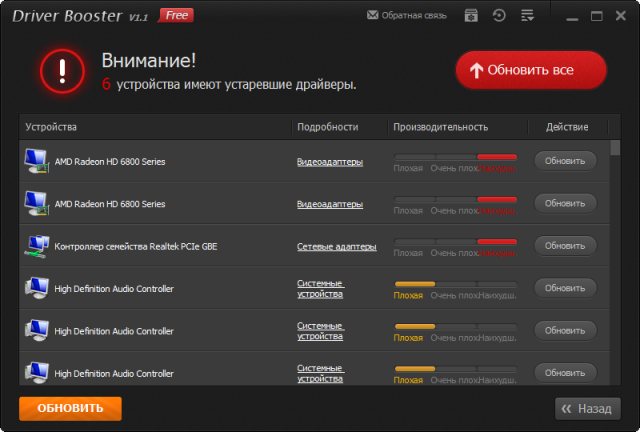Open the main menu dropdown in title bar

coord(527,16)
